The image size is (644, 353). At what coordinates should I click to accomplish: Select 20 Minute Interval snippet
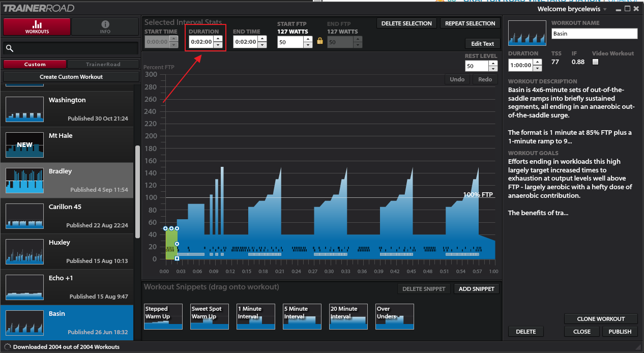click(348, 317)
